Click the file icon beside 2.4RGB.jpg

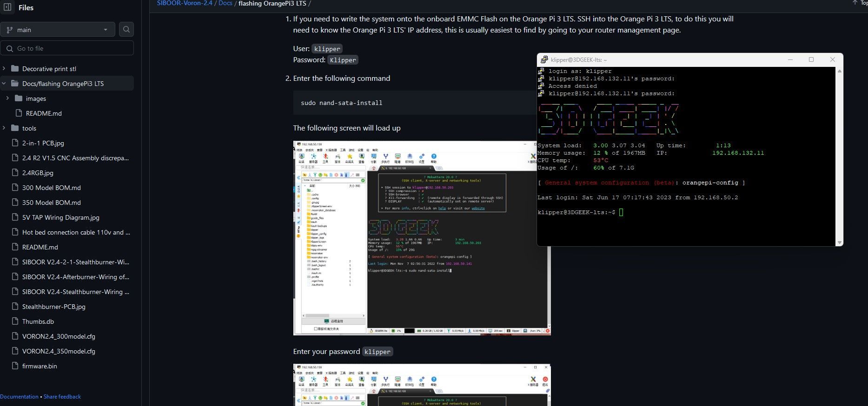pyautogui.click(x=15, y=173)
